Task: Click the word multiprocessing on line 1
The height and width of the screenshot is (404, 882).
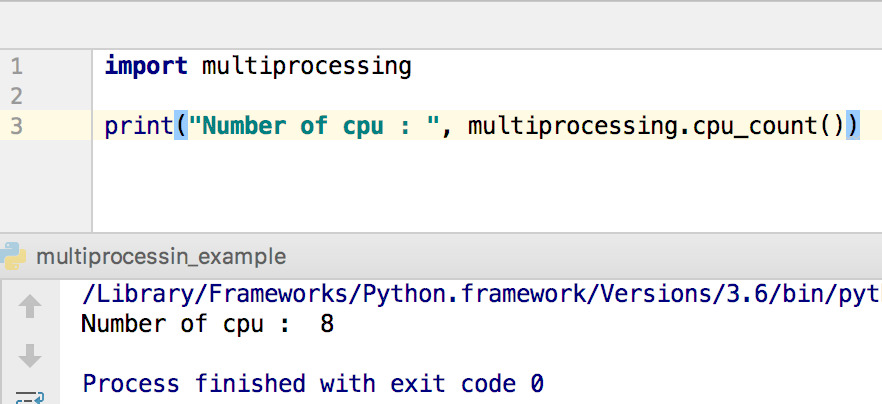Action: pyautogui.click(x=307, y=67)
